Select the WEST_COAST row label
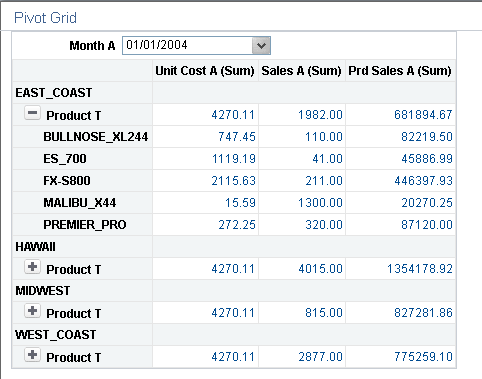This screenshot has width=482, height=379. (x=56, y=335)
